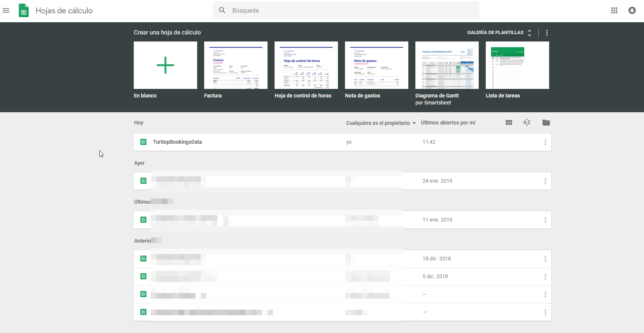This screenshot has width=644, height=333.
Task: Click the 'En blanco' label
Action: tap(145, 96)
